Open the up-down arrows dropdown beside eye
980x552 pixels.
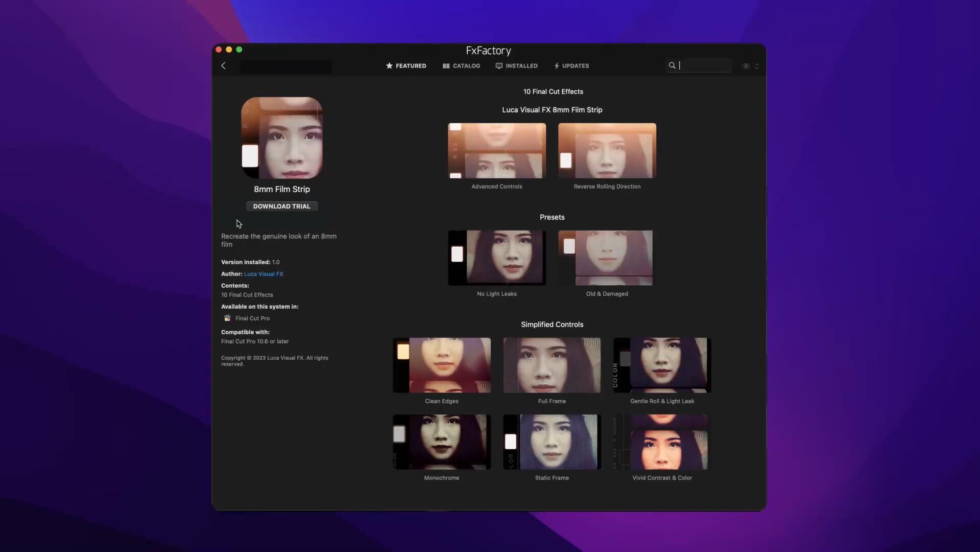pos(757,66)
